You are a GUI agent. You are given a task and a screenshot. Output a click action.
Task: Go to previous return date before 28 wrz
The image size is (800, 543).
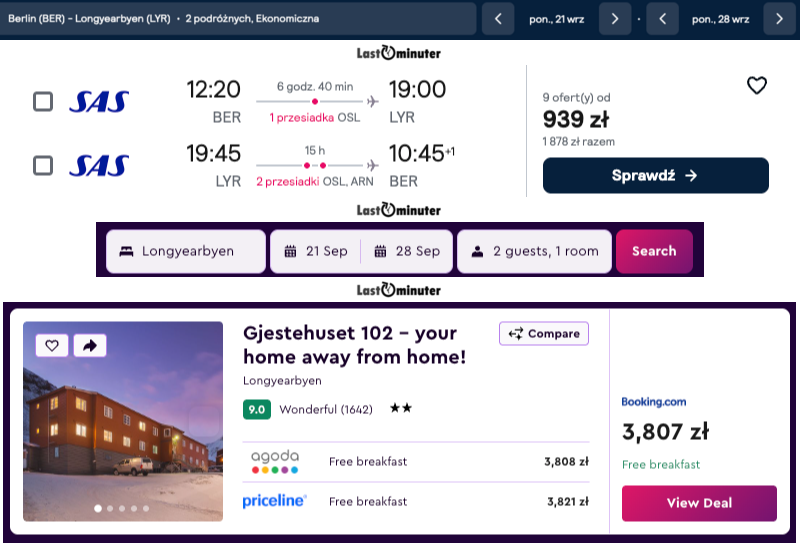[662, 19]
